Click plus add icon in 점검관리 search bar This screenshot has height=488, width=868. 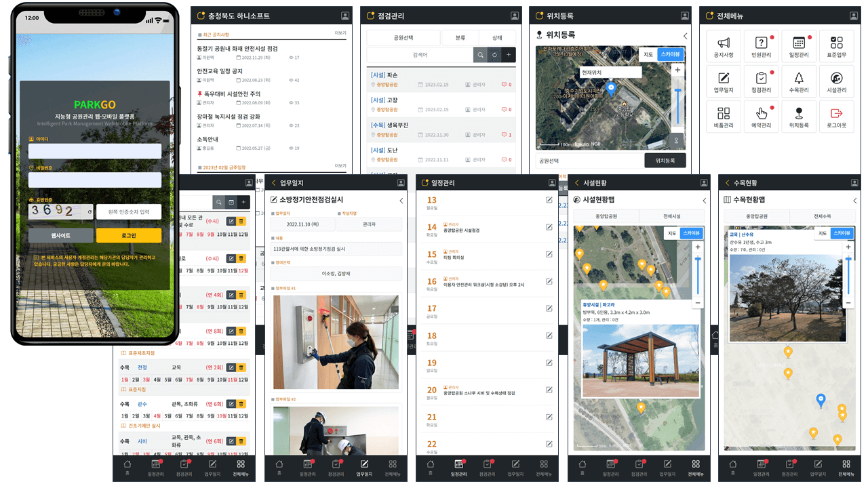pos(509,55)
